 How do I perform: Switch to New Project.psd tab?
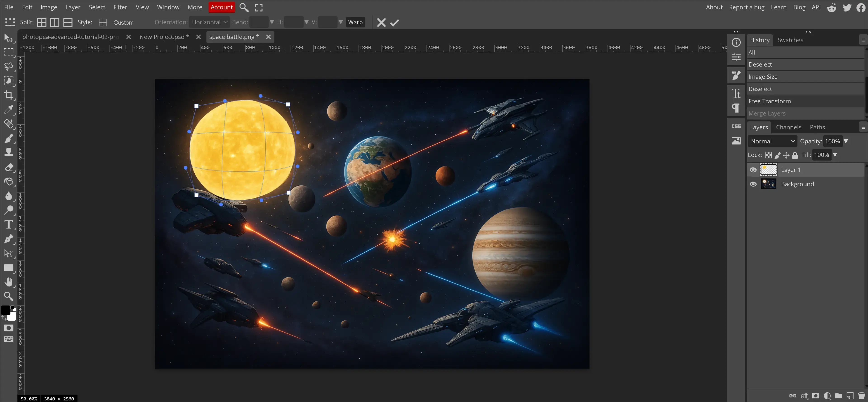coord(164,37)
